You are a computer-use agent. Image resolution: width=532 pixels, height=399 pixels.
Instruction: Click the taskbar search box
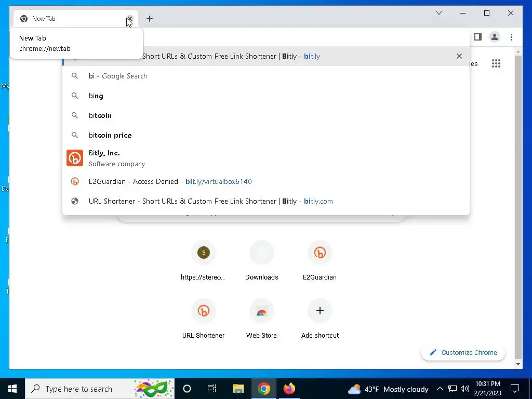coord(100,389)
